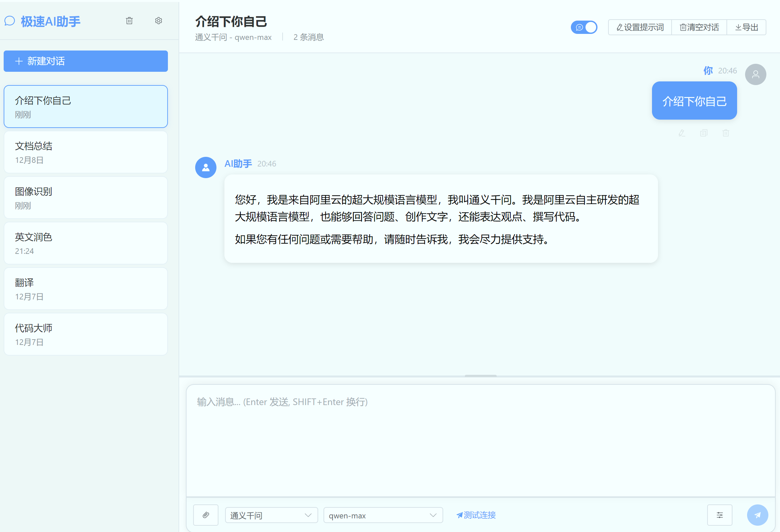Click the resize handle above input box
The height and width of the screenshot is (532, 780).
coord(481,376)
